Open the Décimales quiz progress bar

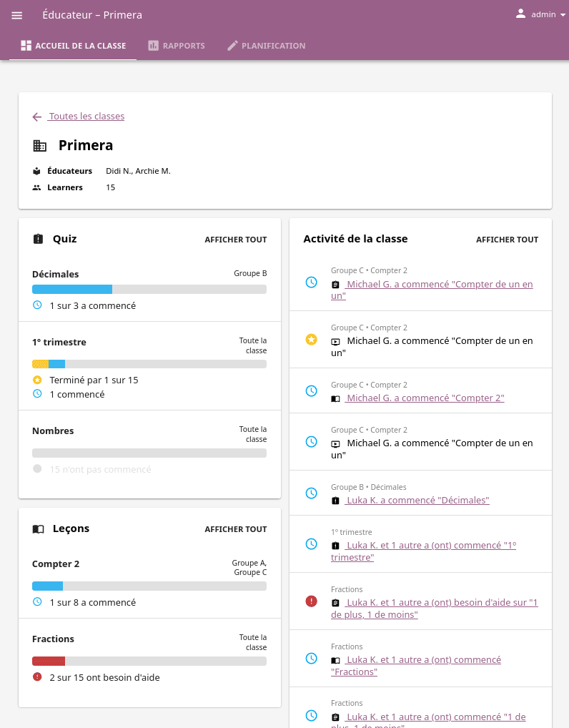pyautogui.click(x=149, y=289)
